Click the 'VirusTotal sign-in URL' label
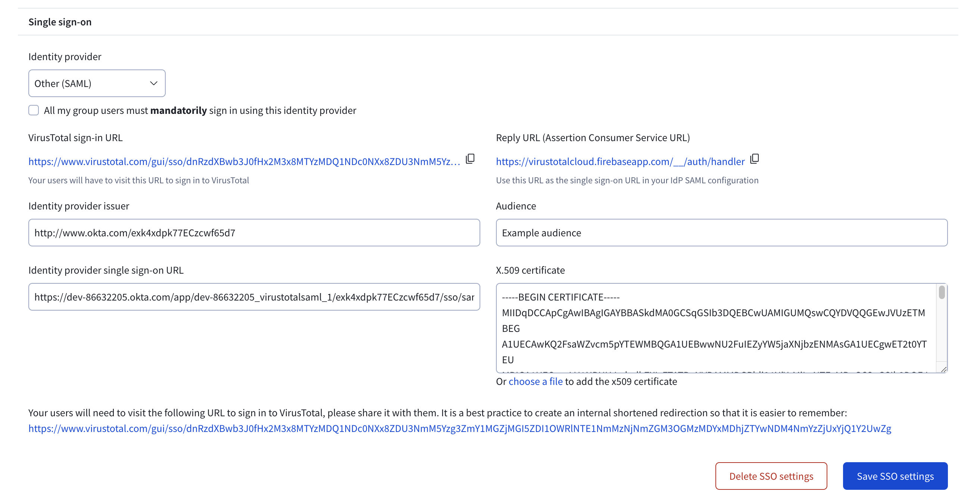The height and width of the screenshot is (504, 980). point(75,137)
